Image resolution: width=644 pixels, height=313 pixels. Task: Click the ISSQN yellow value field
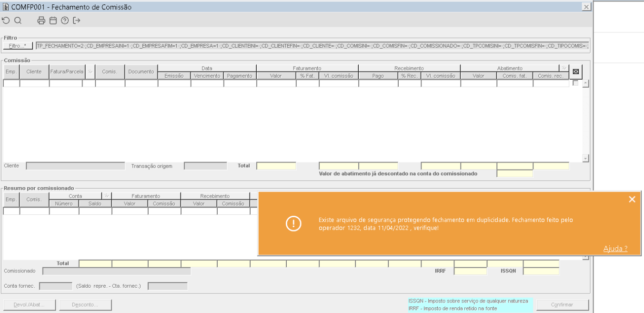(x=541, y=271)
